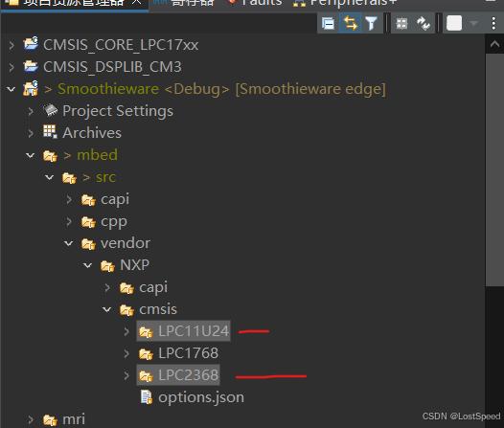Select options.json file label

[201, 397]
